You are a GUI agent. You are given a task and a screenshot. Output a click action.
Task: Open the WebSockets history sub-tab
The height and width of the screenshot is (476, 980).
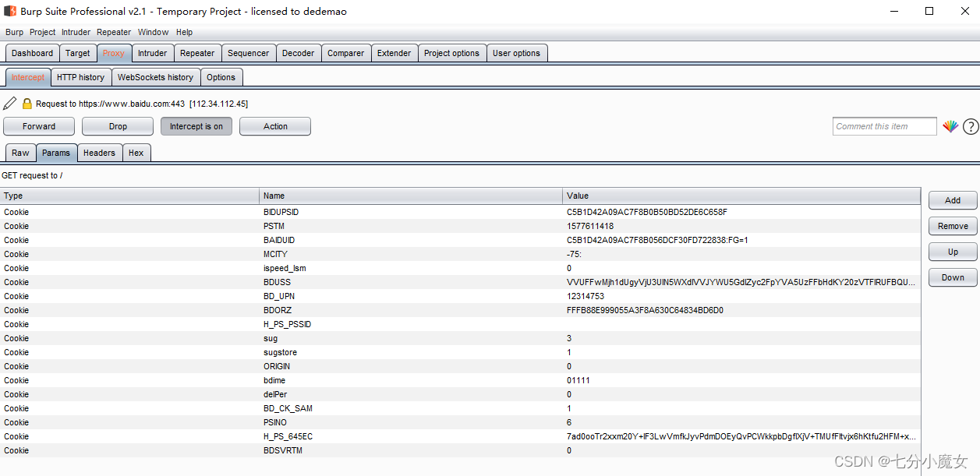[x=156, y=77]
